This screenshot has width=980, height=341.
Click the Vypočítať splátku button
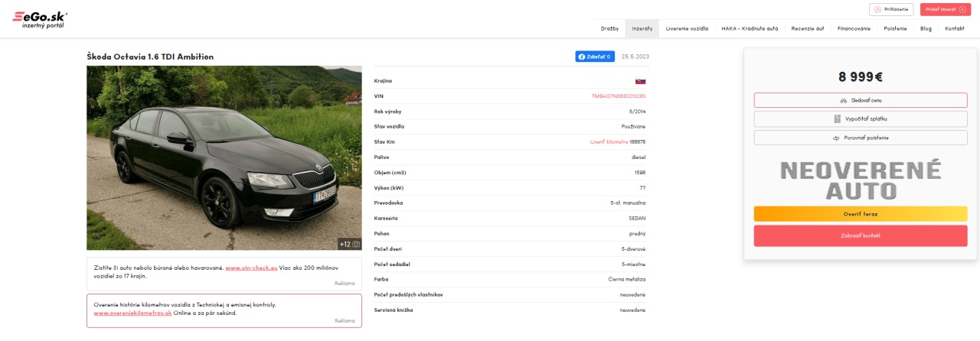click(x=861, y=119)
